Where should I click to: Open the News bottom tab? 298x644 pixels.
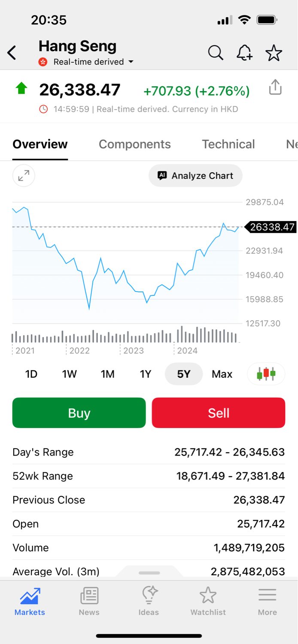[x=89, y=601]
